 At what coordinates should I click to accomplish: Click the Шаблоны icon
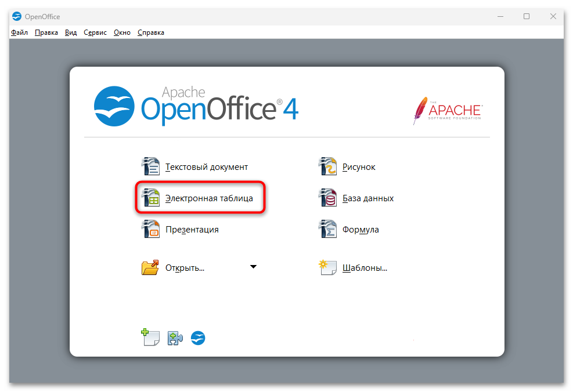327,267
